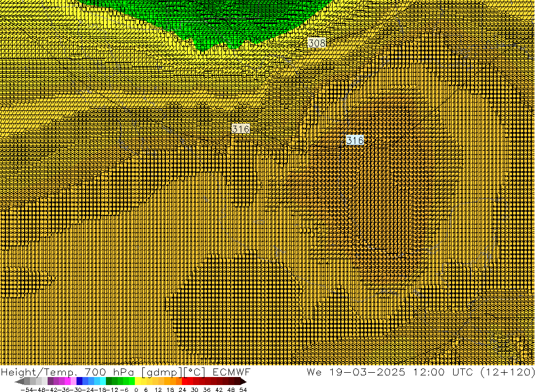The width and height of the screenshot is (535, 392).
Task: Click the 308 contour label
Action: pos(317,43)
